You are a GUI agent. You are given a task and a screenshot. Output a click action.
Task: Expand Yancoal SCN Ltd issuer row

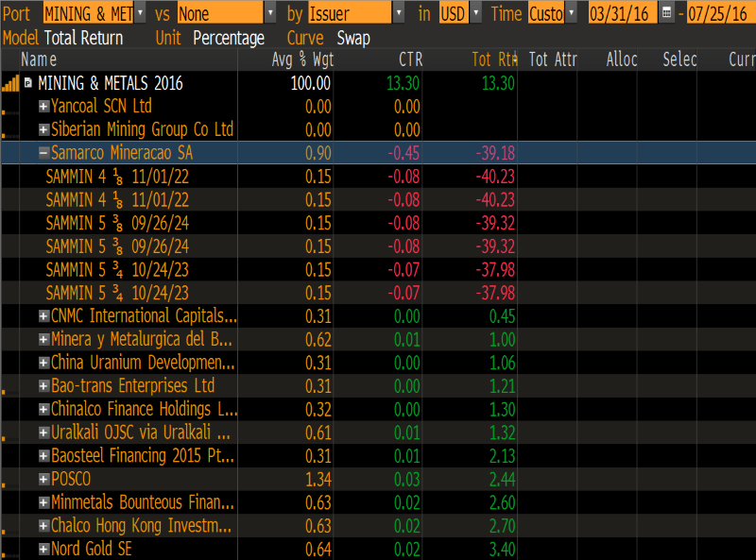(x=43, y=106)
